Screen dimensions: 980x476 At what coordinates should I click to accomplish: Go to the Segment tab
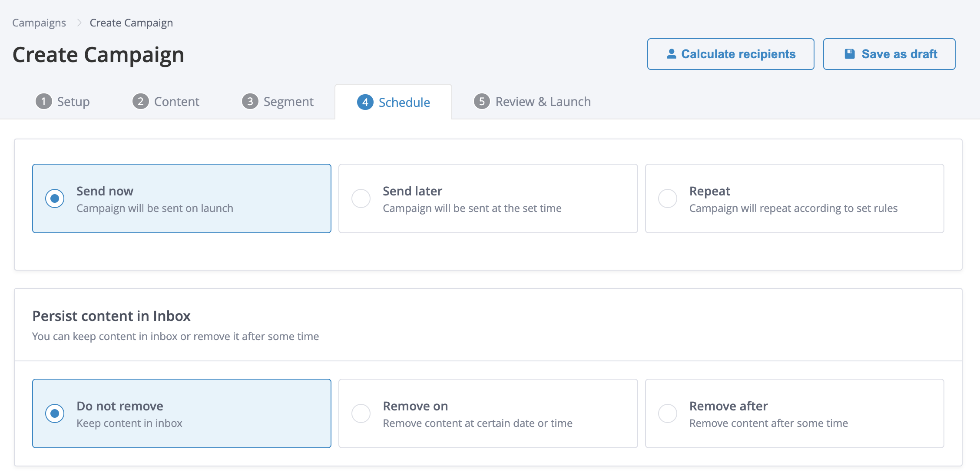[x=288, y=102]
